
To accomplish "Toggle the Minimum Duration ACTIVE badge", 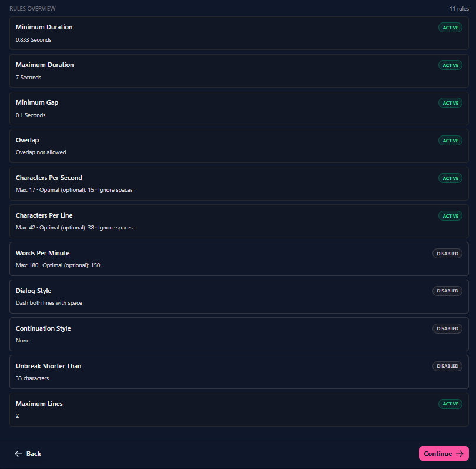I will (x=450, y=28).
